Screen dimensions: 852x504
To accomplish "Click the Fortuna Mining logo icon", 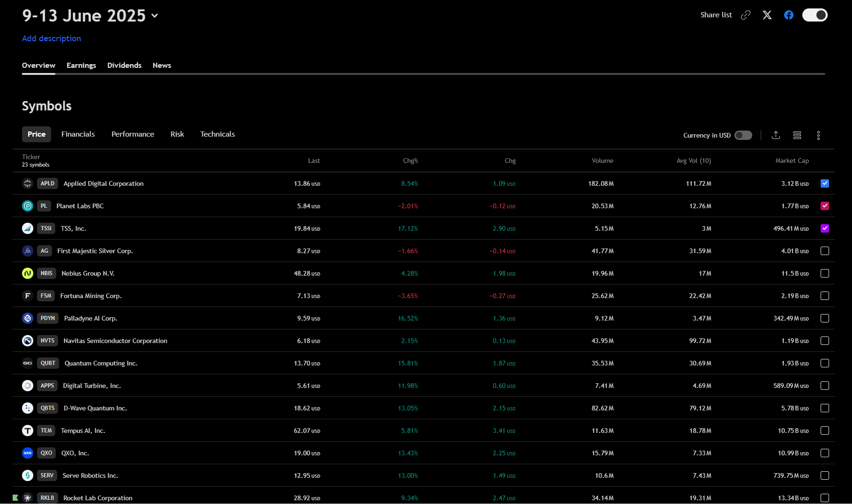I will pyautogui.click(x=28, y=296).
